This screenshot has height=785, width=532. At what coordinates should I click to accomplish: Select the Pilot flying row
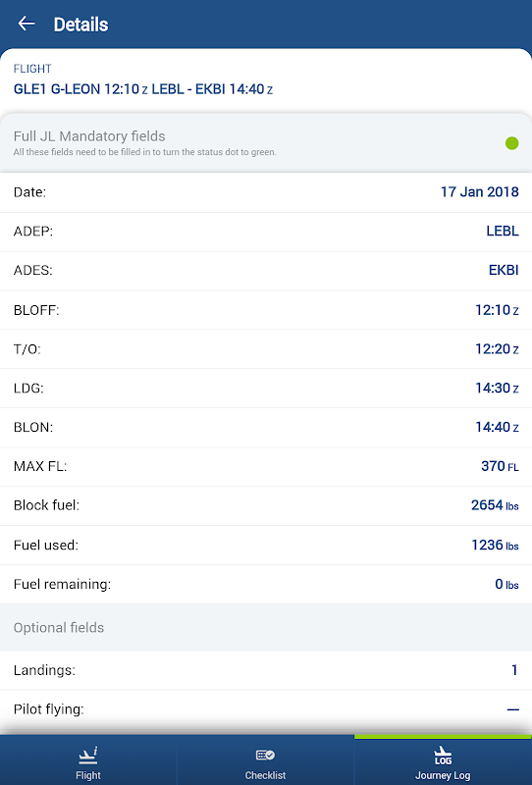point(266,709)
